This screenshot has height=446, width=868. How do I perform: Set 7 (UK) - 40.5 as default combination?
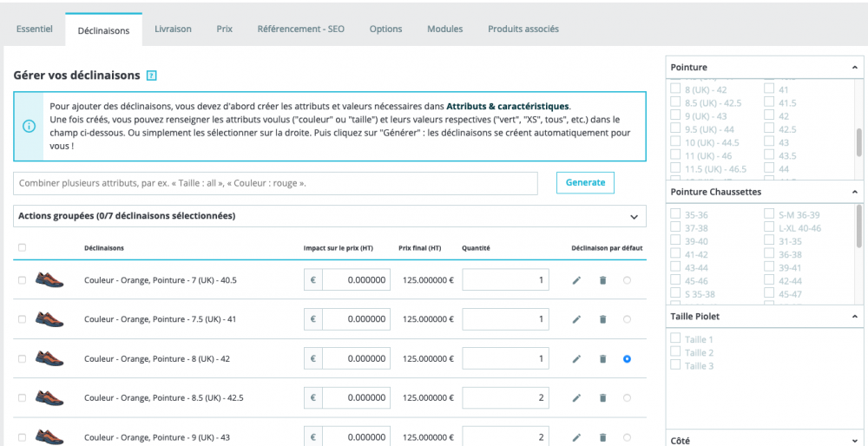tap(627, 280)
